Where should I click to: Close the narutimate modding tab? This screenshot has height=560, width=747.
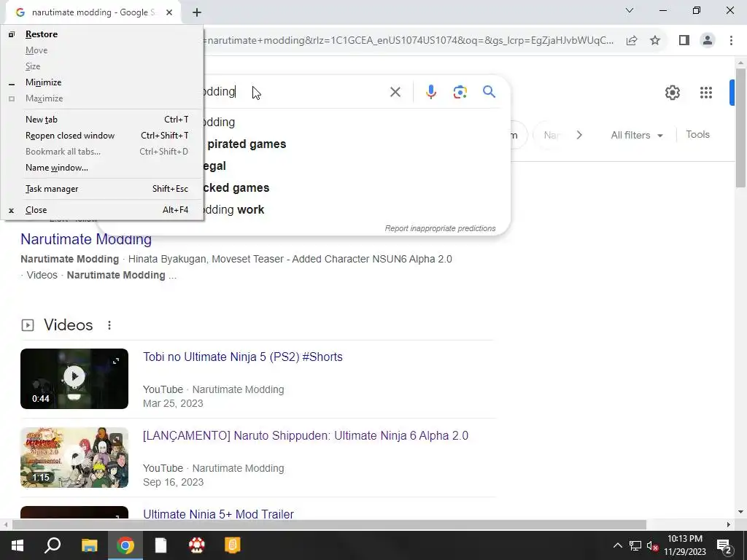pos(169,12)
